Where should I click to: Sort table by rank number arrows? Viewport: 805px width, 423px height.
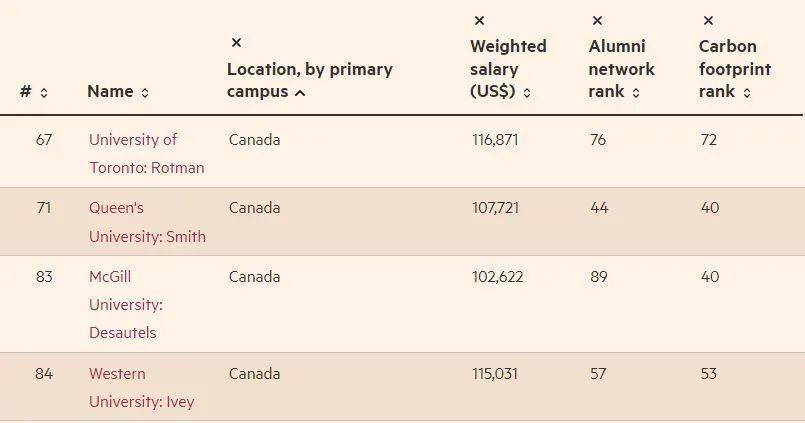(x=44, y=93)
